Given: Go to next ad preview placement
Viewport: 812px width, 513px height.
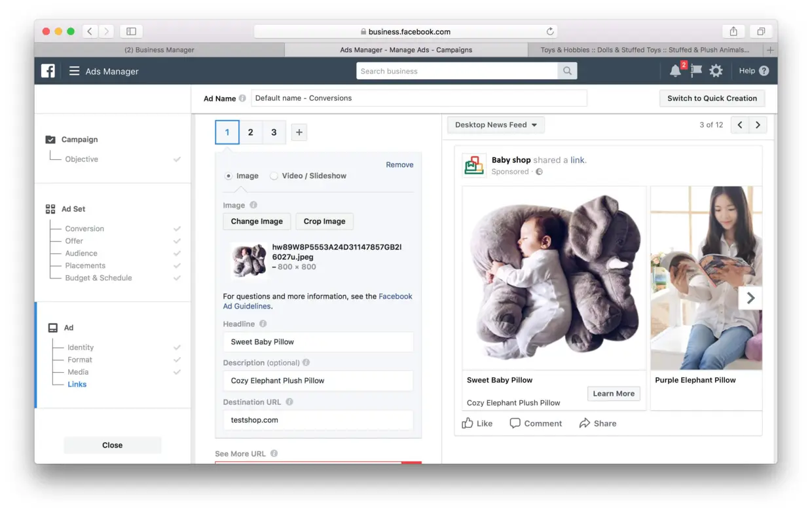Looking at the screenshot, I should click(758, 124).
